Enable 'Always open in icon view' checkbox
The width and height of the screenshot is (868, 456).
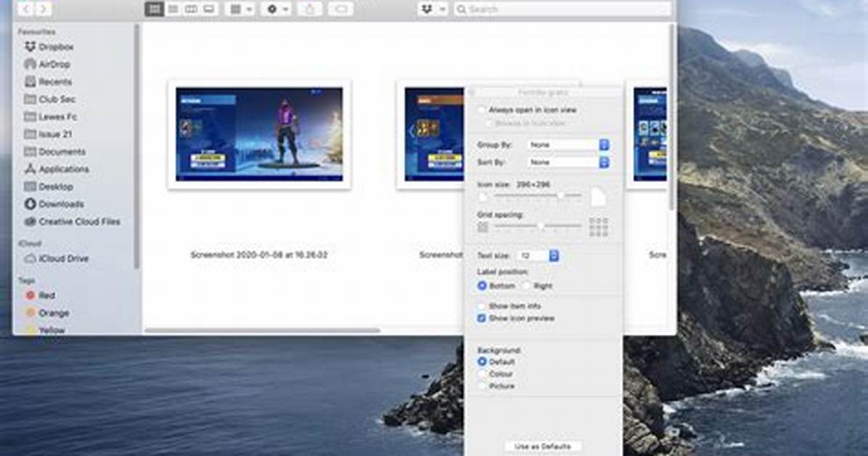tap(482, 110)
